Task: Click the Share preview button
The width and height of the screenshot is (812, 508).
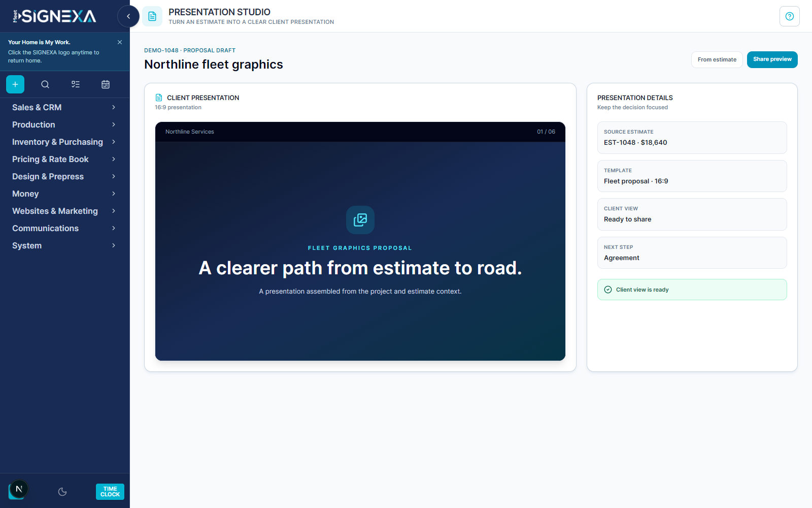Action: point(772,59)
